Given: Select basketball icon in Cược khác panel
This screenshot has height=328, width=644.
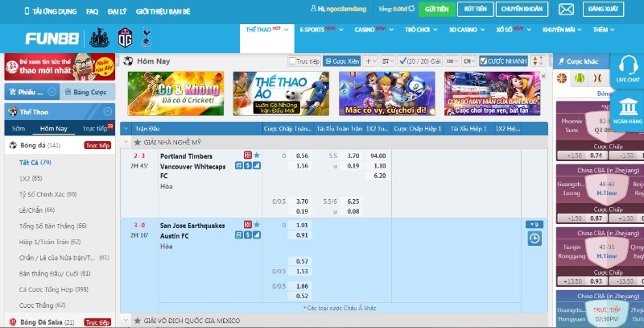Looking at the screenshot, I should click(x=562, y=78).
